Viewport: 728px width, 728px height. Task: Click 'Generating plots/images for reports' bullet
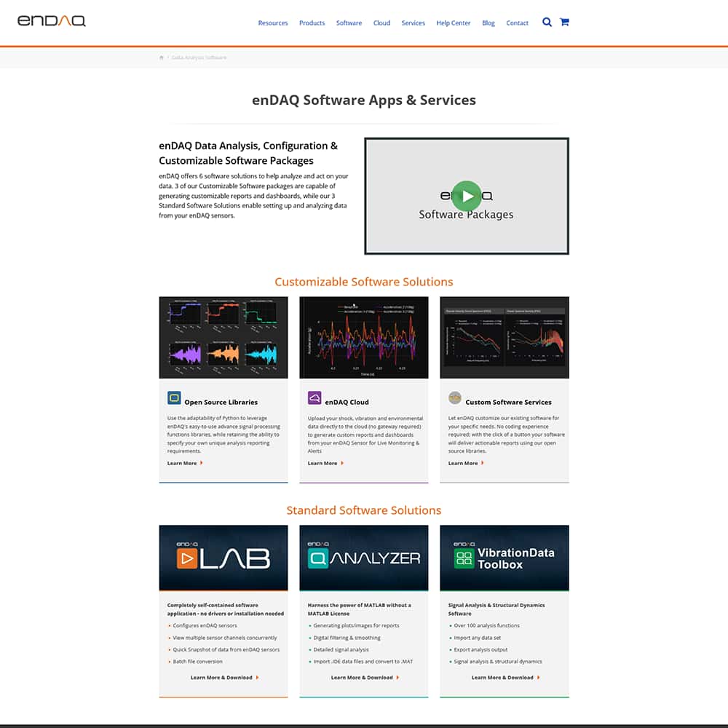click(x=356, y=625)
